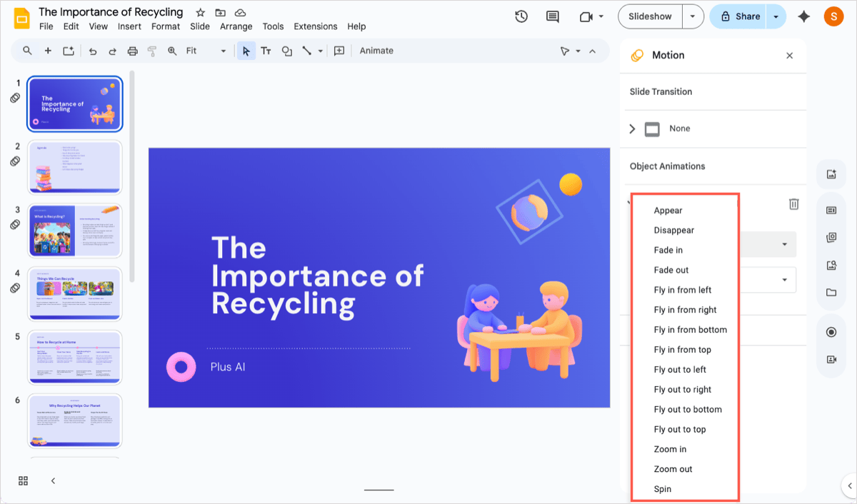The height and width of the screenshot is (504, 857).
Task: Click the Slideshow button
Action: pos(650,16)
